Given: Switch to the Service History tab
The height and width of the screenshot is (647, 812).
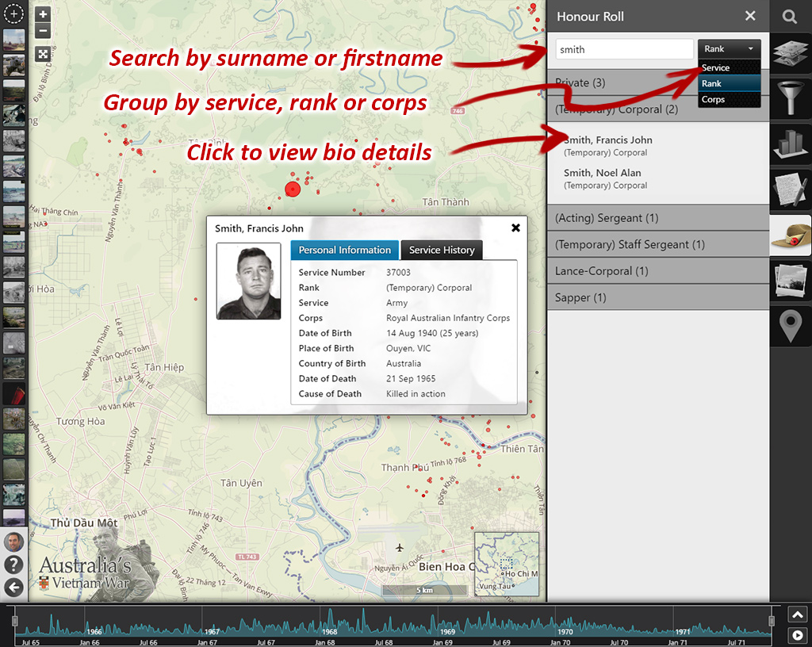Looking at the screenshot, I should (442, 251).
